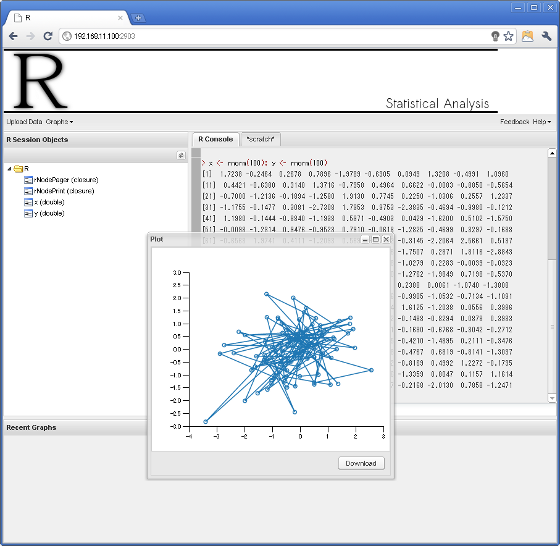This screenshot has height=546, width=560.
Task: Reload the page with refresh icon
Action: click(48, 36)
